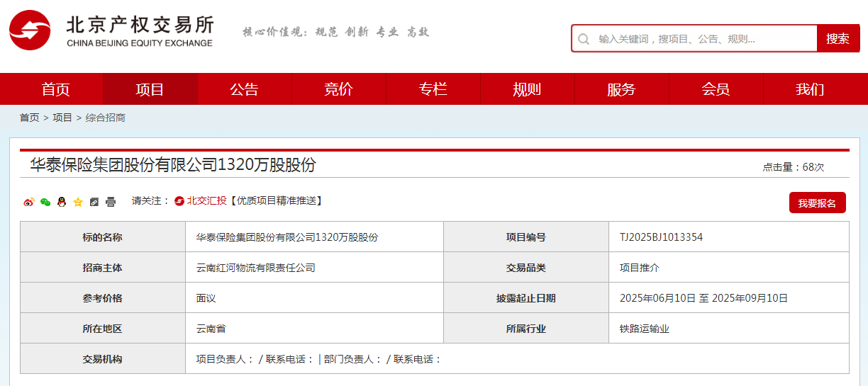Click the yellow star favorite icon
Screen dimensions: 868x386
pyautogui.click(x=78, y=202)
